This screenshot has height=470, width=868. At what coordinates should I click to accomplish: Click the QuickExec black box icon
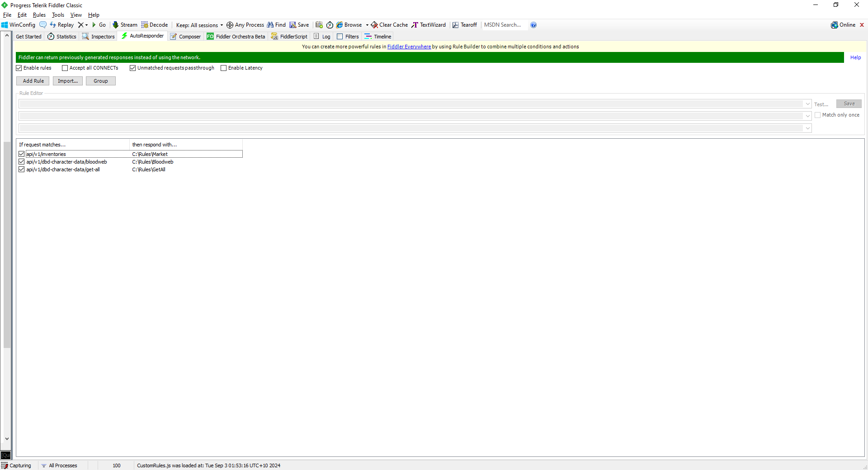coord(5,455)
